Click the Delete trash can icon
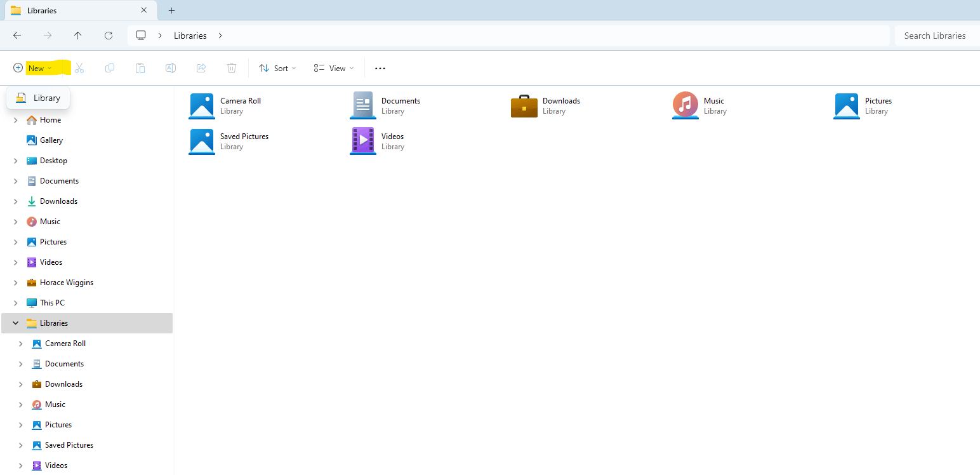Screen dimensions: 980x475 [232, 68]
